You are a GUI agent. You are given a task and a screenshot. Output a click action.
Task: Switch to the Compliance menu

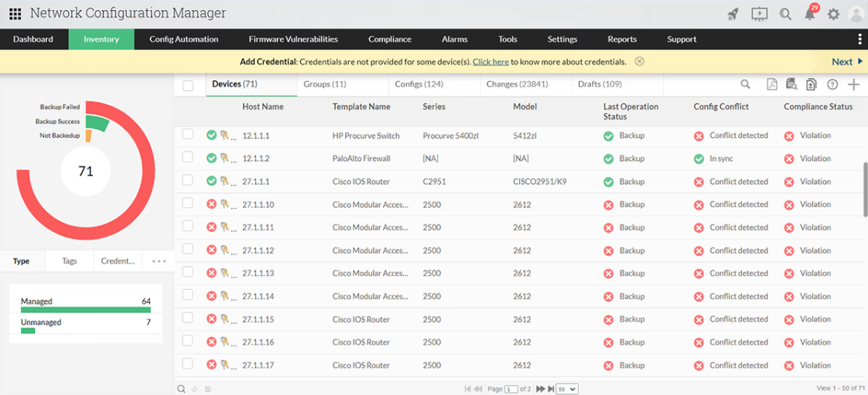[390, 39]
